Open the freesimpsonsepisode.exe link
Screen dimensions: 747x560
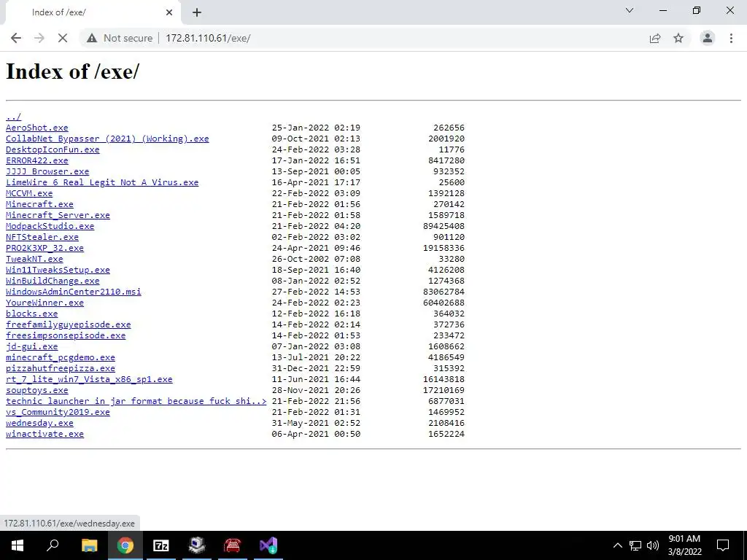[x=66, y=335]
